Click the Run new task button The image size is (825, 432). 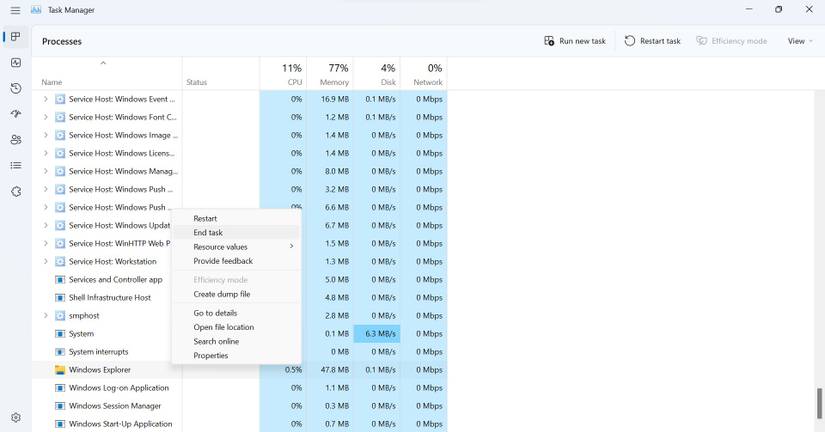575,41
